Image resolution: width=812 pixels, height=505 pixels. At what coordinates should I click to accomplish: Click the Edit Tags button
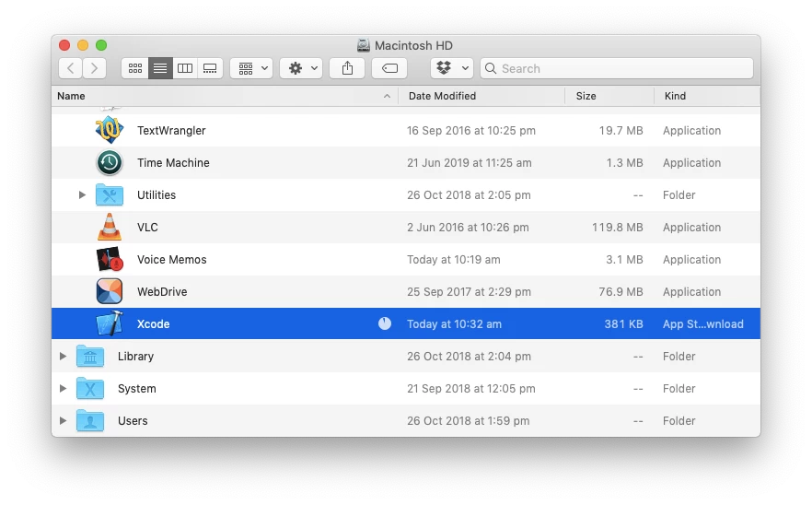389,68
